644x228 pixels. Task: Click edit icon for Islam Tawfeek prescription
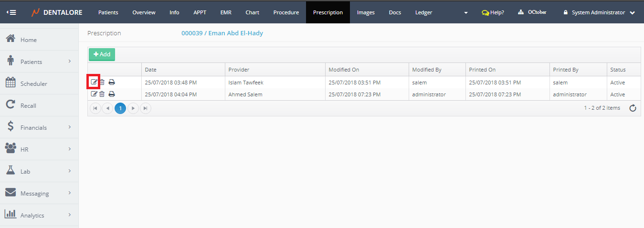[94, 82]
